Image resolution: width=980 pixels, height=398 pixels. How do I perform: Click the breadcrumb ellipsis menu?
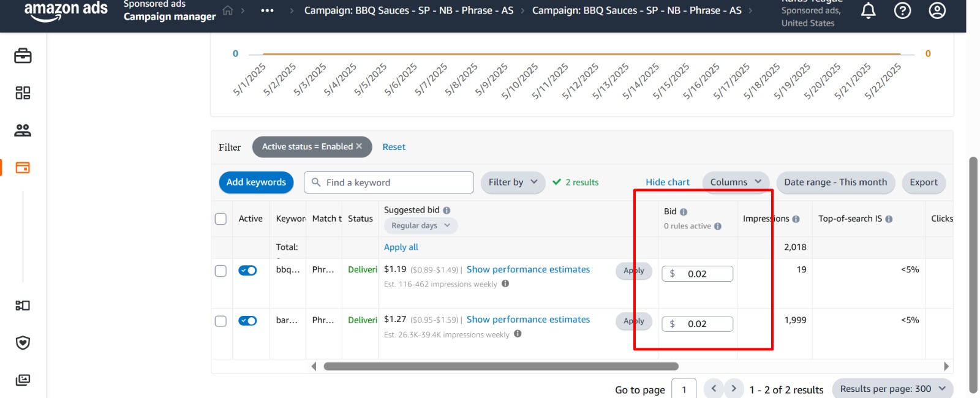pyautogui.click(x=267, y=10)
